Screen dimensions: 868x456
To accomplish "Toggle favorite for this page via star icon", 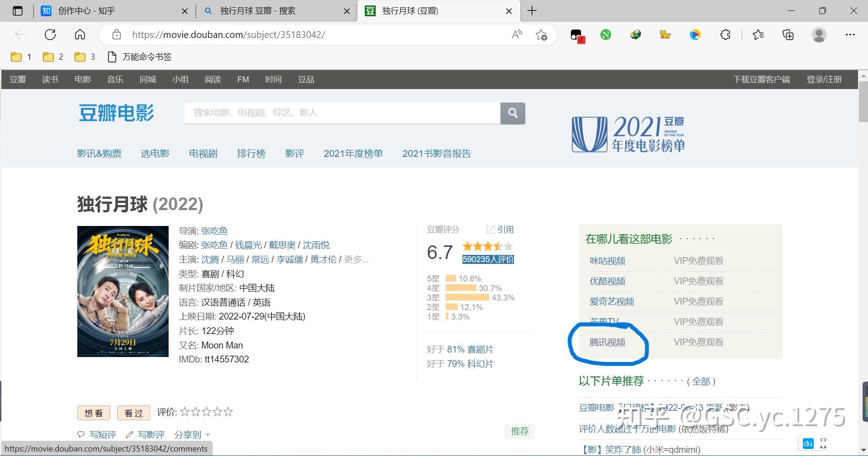I will pyautogui.click(x=542, y=35).
